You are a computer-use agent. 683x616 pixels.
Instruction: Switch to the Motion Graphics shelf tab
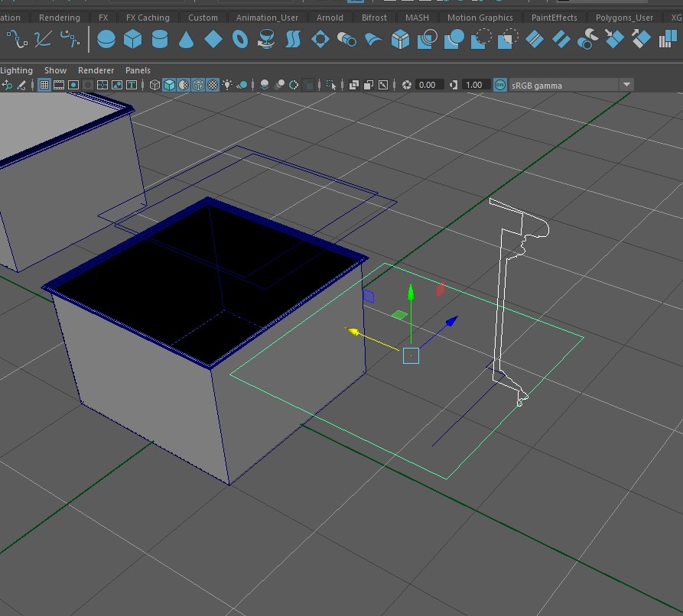pyautogui.click(x=480, y=18)
